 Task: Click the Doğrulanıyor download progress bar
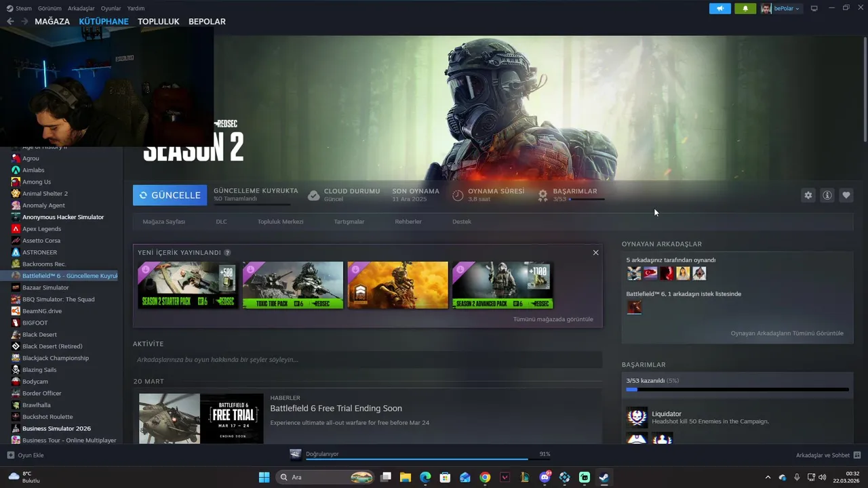click(x=428, y=459)
